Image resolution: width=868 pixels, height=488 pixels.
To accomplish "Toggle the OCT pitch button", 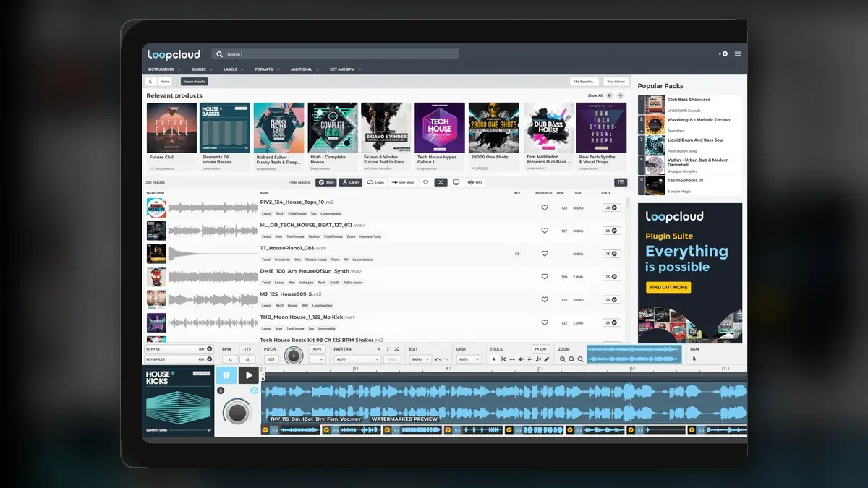I will tap(271, 359).
